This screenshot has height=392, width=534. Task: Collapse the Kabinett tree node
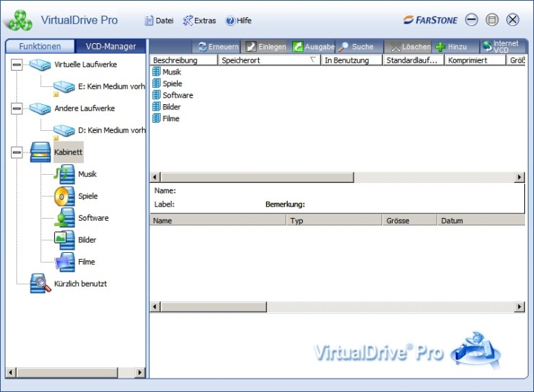tap(16, 152)
